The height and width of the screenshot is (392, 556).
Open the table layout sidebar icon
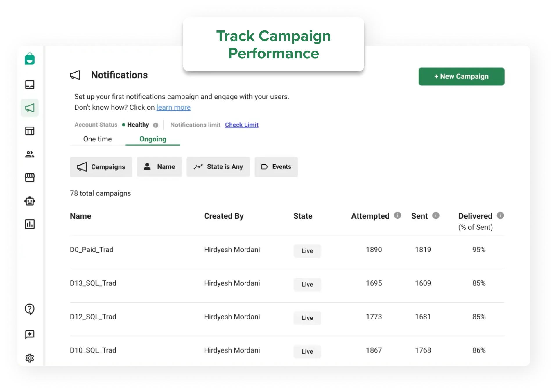pos(30,131)
